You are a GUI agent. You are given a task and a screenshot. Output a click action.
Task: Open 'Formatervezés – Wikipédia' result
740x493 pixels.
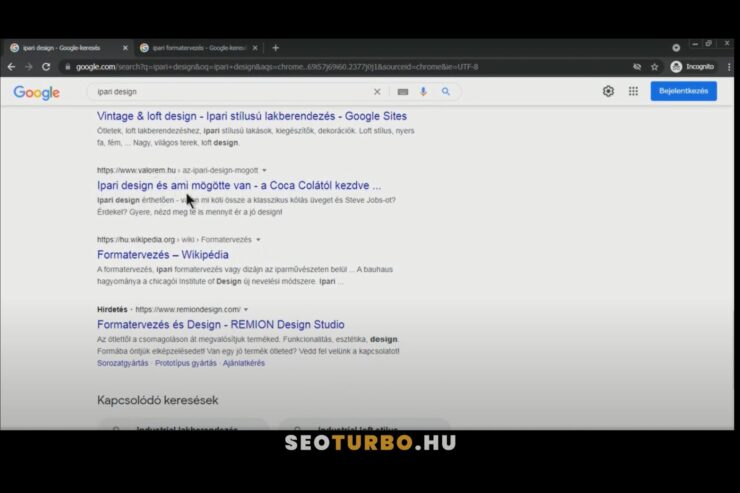162,255
